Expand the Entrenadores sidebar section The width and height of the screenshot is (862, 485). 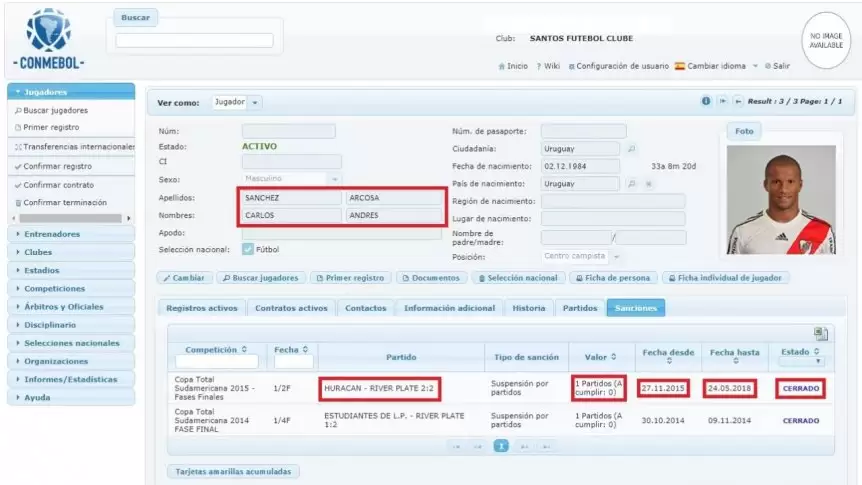[70, 234]
